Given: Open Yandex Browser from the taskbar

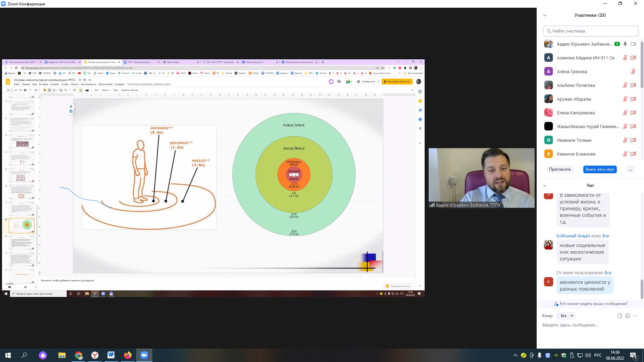Looking at the screenshot, I should click(x=95, y=355).
